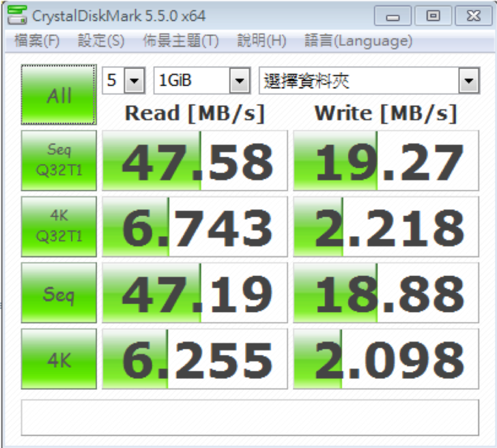Click the 4K write result 2.098
Image resolution: width=497 pixels, height=448 pixels.
point(386,361)
